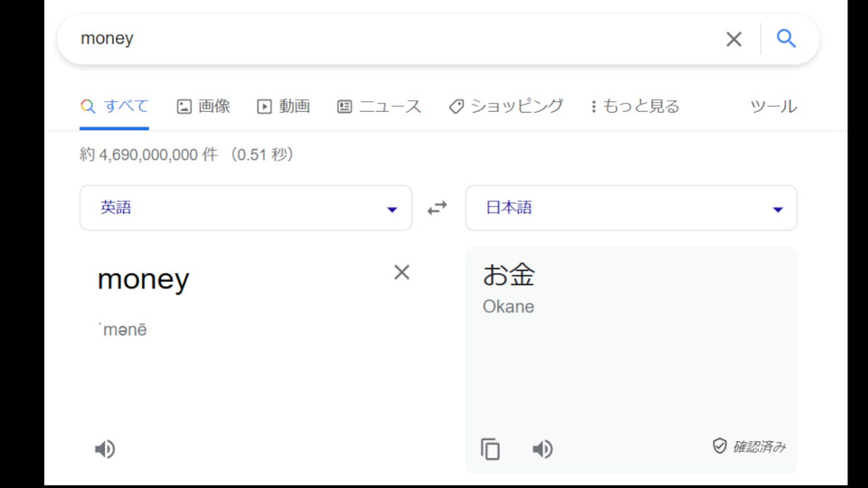Copy the Japanese translation

tap(490, 449)
